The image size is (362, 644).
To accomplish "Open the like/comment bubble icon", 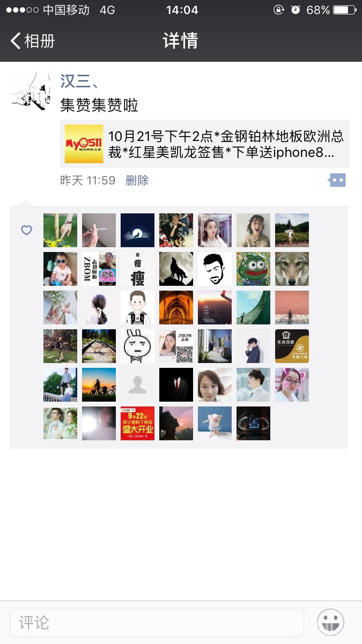I will tap(337, 181).
